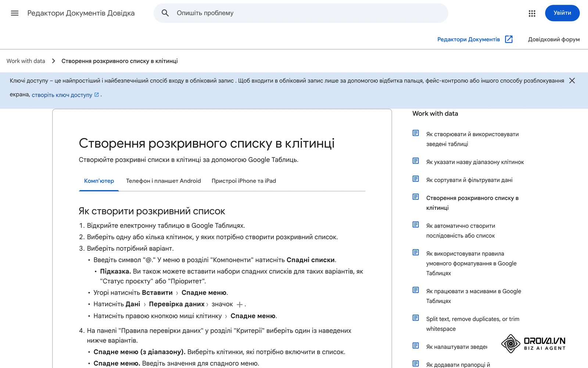Open sidebar link Створення розкривного списку в клітинці

click(472, 203)
